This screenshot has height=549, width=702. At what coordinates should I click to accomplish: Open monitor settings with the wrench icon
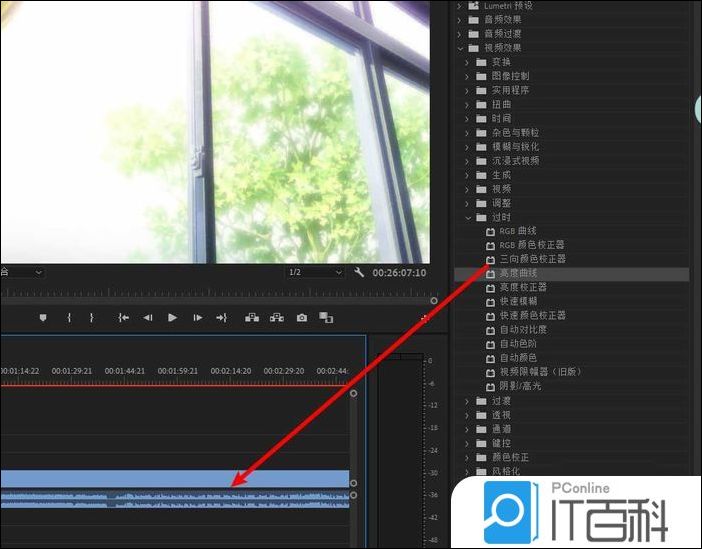coord(359,272)
